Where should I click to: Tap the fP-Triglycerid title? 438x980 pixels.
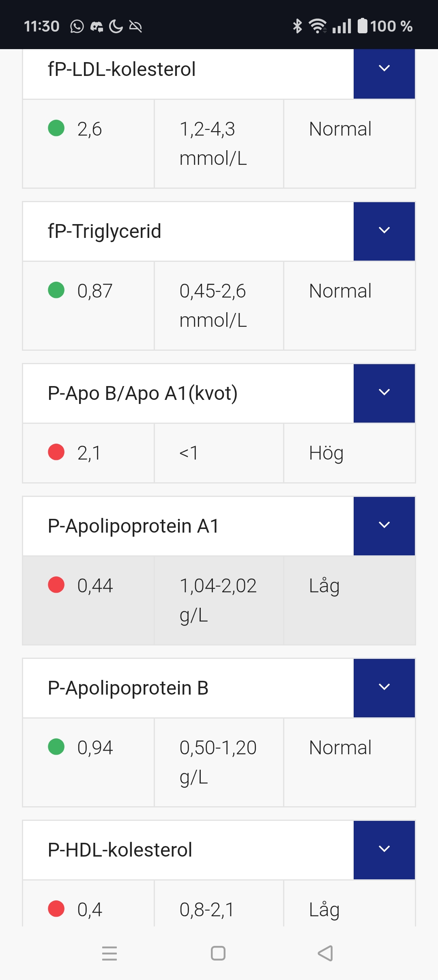click(x=105, y=231)
